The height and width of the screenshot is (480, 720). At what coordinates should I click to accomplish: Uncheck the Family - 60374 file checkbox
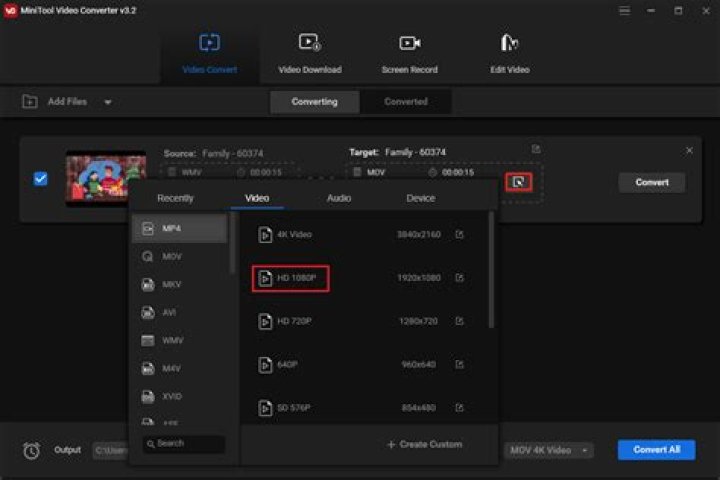point(40,179)
